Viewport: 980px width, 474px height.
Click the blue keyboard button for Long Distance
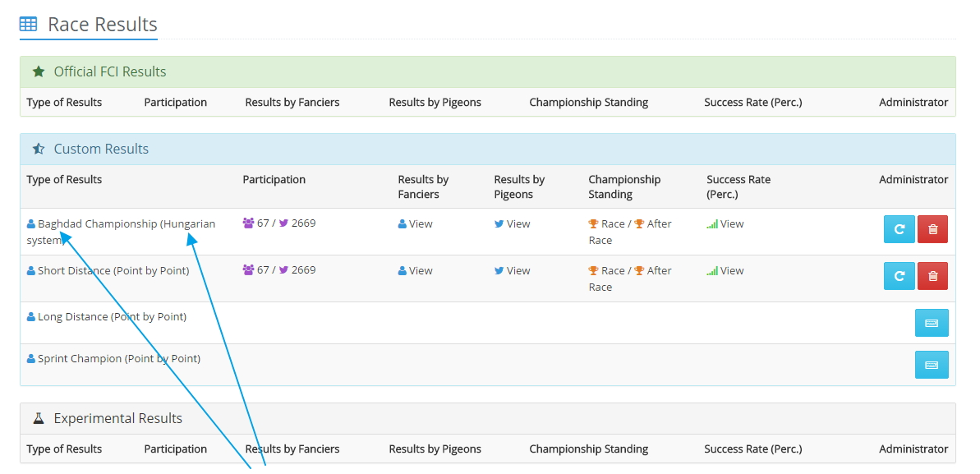pyautogui.click(x=932, y=323)
